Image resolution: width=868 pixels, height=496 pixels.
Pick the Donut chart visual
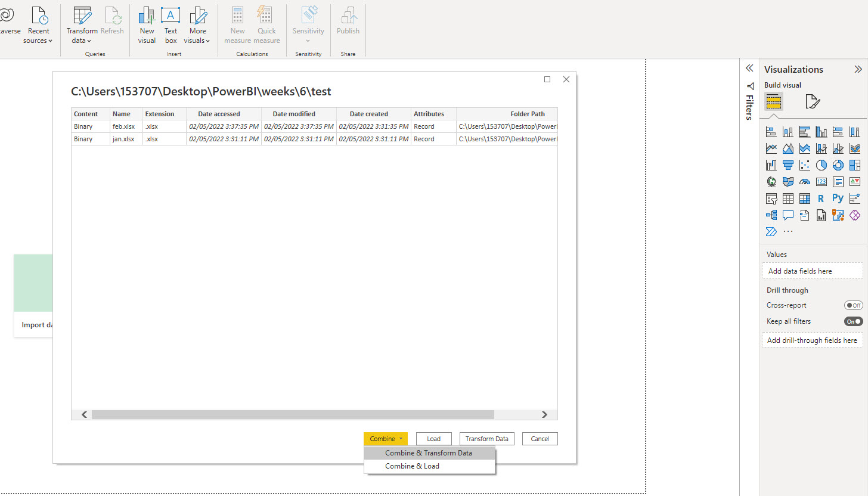click(838, 165)
